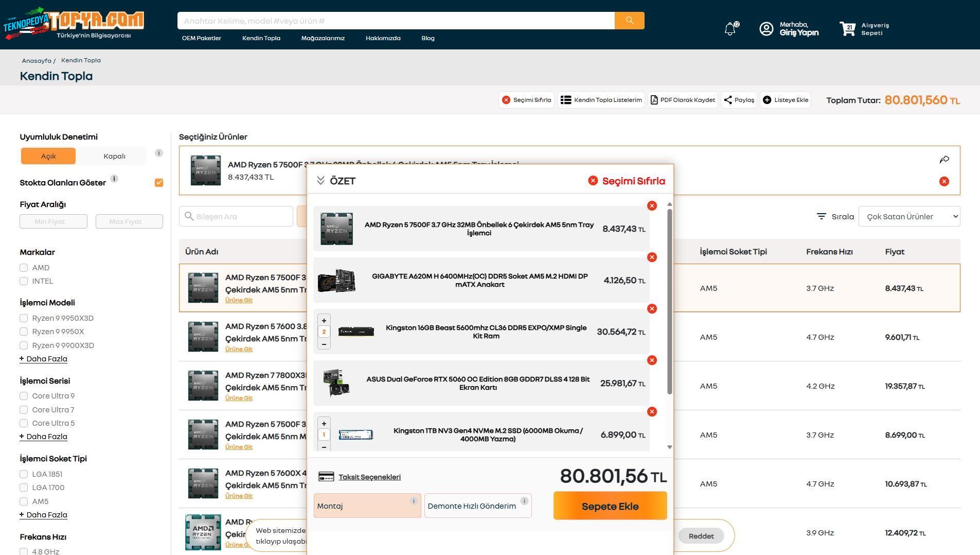The image size is (980, 555).
Task: Click the user account profile icon
Action: pos(766,29)
